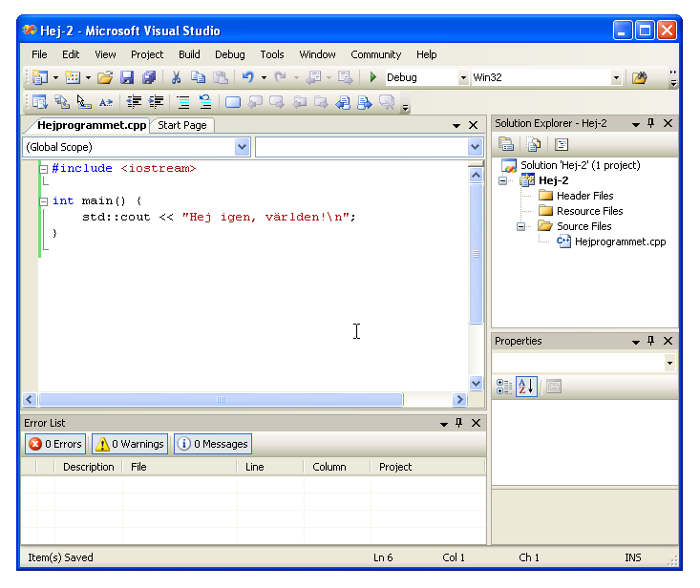Click the View Class Diagram icon in Solution Explorer
This screenshot has width=700, height=588.
562,144
